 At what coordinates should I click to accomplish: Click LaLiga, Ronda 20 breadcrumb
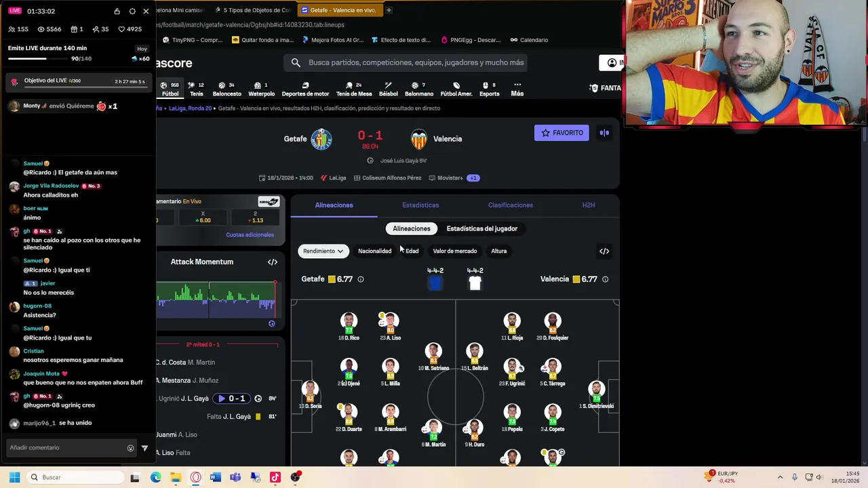point(191,108)
